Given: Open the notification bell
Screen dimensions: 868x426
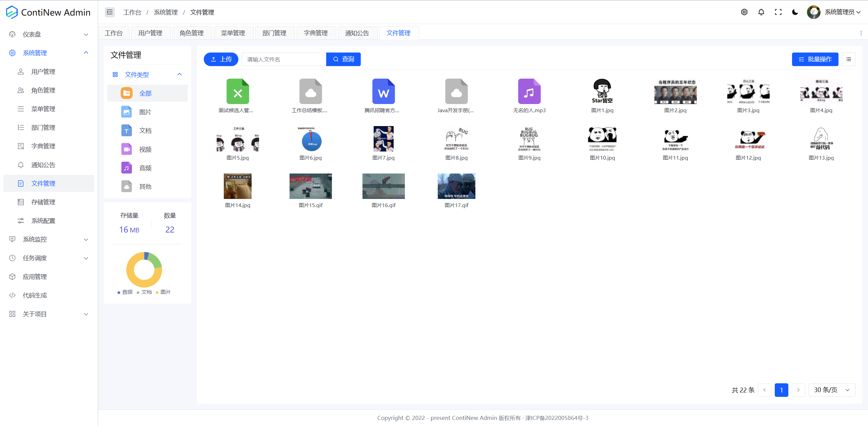Looking at the screenshot, I should pyautogui.click(x=761, y=12).
